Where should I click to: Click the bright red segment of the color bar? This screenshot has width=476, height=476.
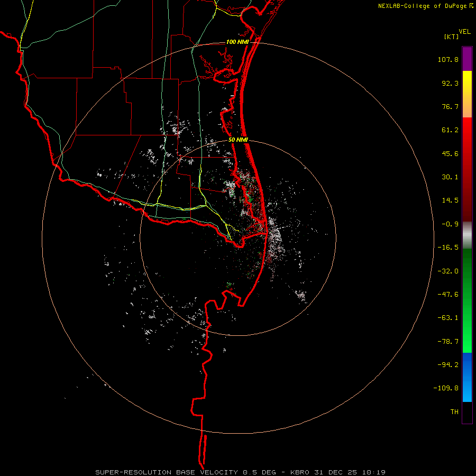tap(467, 169)
